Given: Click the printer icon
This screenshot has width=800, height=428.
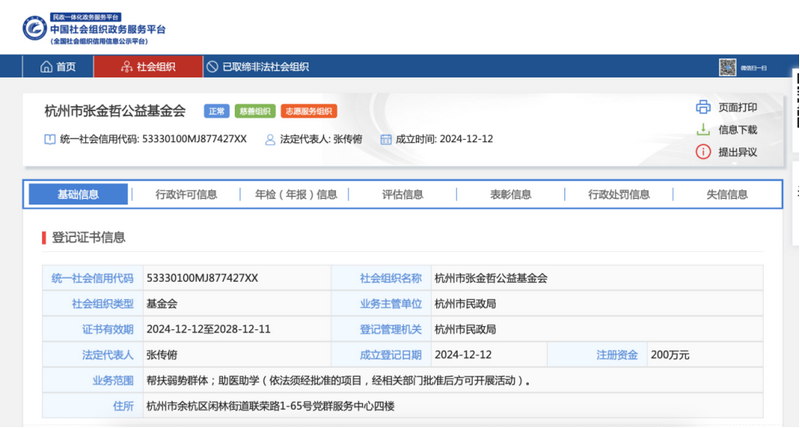Looking at the screenshot, I should (x=703, y=107).
